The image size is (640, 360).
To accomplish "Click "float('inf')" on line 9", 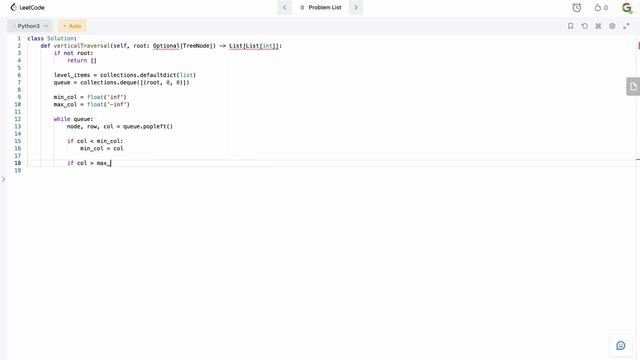I will [x=107, y=97].
